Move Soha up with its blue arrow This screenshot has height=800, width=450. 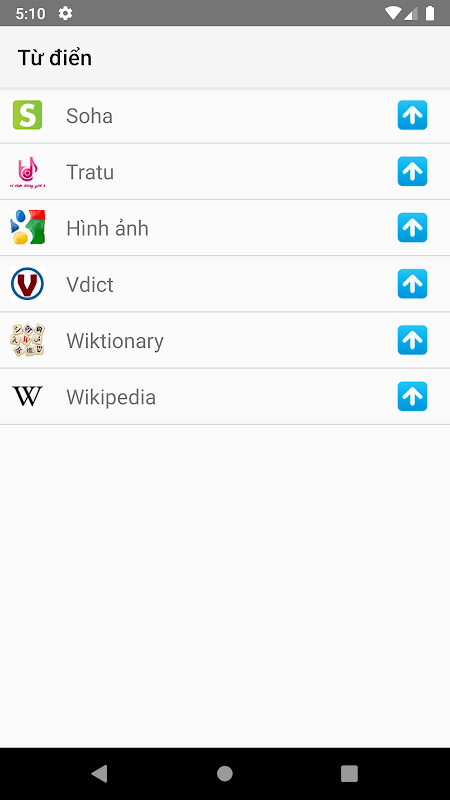coord(412,115)
